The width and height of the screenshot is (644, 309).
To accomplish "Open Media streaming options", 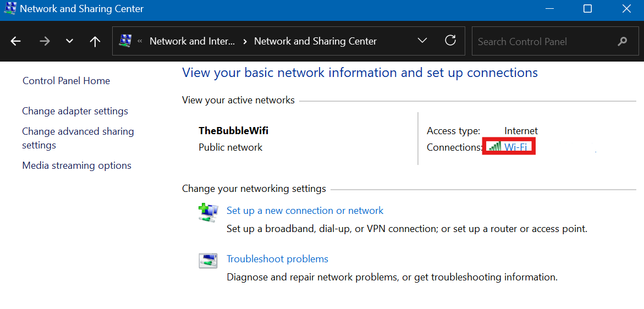I will pos(77,165).
